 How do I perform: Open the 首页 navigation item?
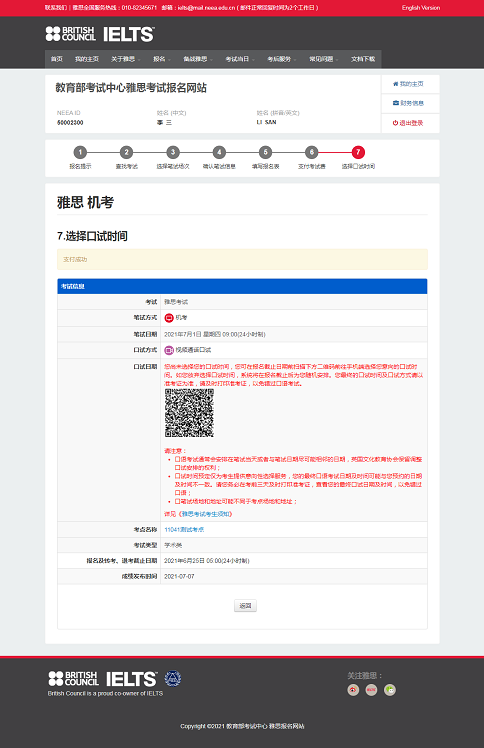coord(57,59)
